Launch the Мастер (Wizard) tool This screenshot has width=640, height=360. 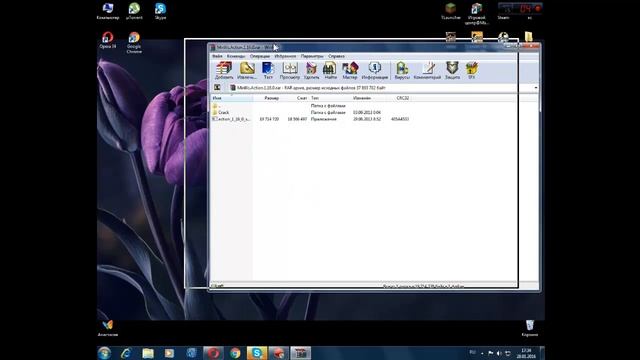pos(350,71)
